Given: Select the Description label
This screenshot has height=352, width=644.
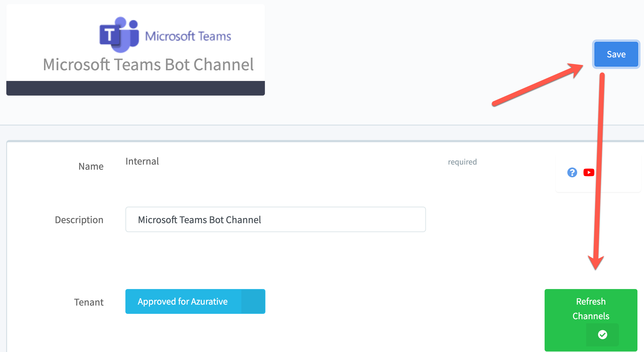Looking at the screenshot, I should 79,220.
